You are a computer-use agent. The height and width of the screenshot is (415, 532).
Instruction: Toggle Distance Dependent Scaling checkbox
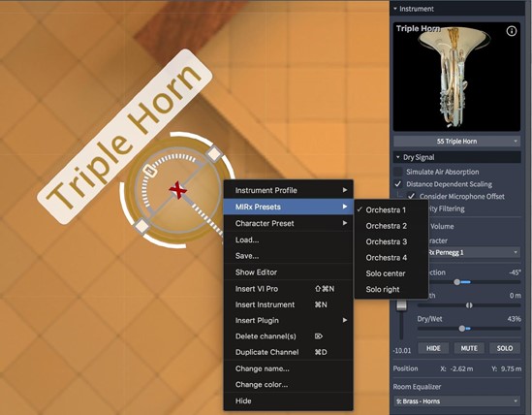397,184
